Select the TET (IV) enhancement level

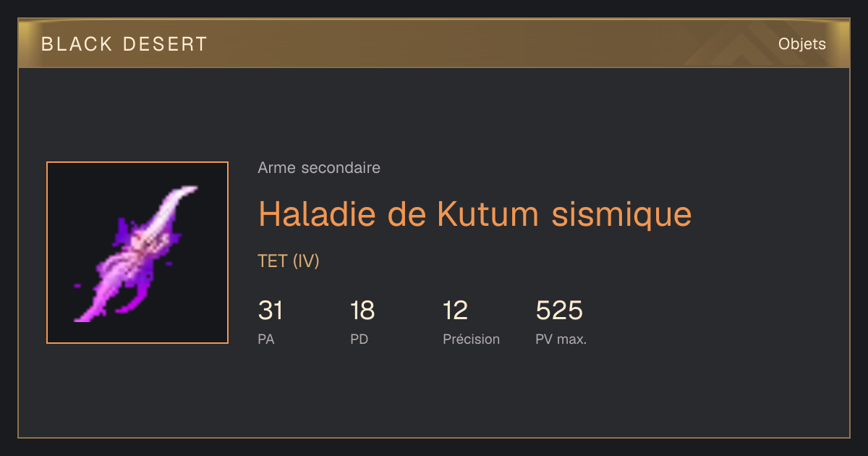(289, 261)
